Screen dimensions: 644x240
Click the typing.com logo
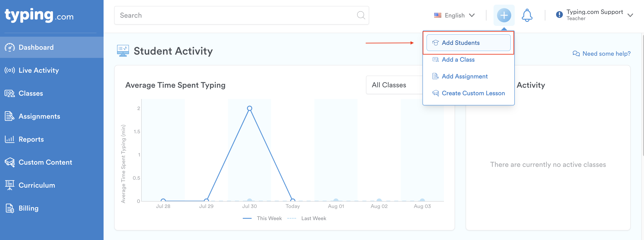39,15
